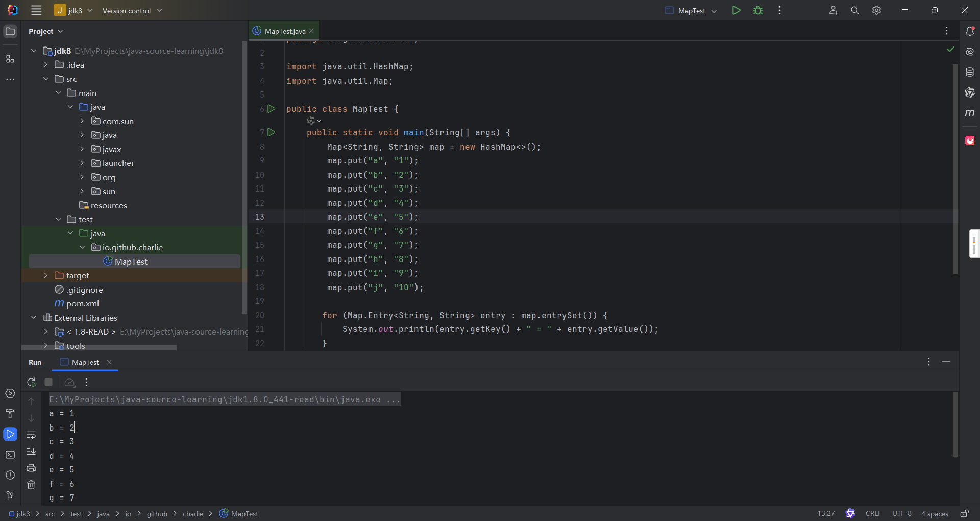The width and height of the screenshot is (980, 521).
Task: Start debugging with the bug icon
Action: pyautogui.click(x=758, y=10)
